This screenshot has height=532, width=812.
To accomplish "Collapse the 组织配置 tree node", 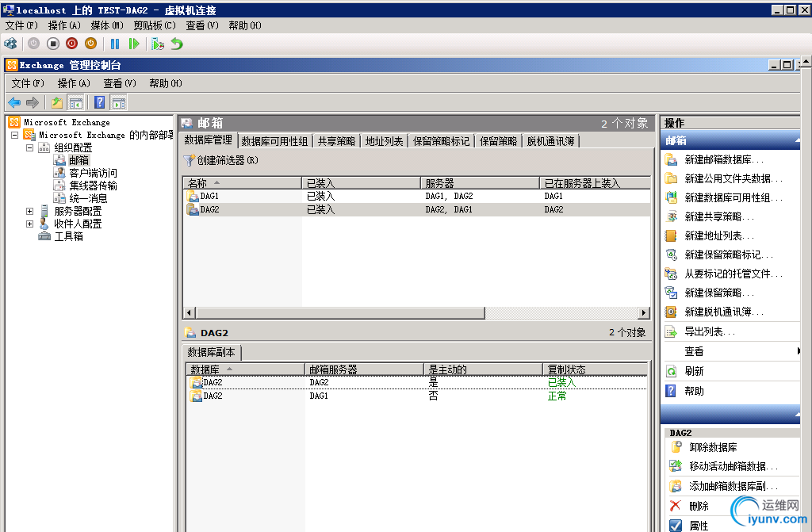I will pyautogui.click(x=29, y=147).
